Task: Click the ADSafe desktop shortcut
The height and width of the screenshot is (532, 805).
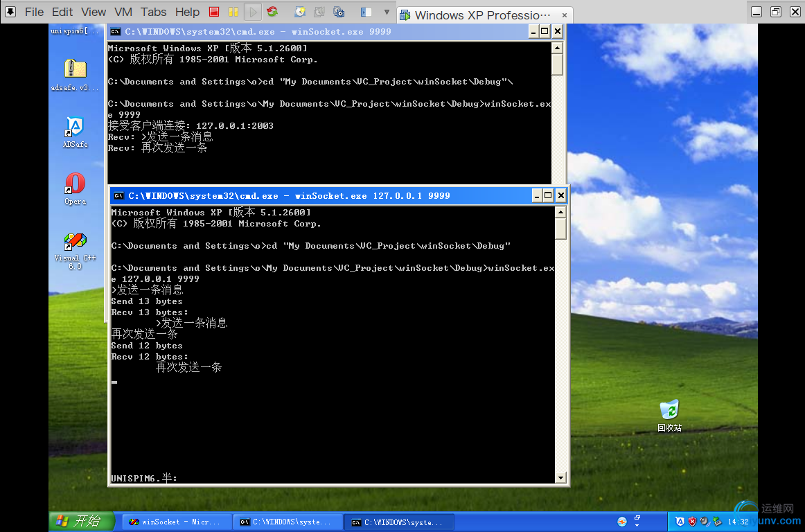Action: [76, 132]
